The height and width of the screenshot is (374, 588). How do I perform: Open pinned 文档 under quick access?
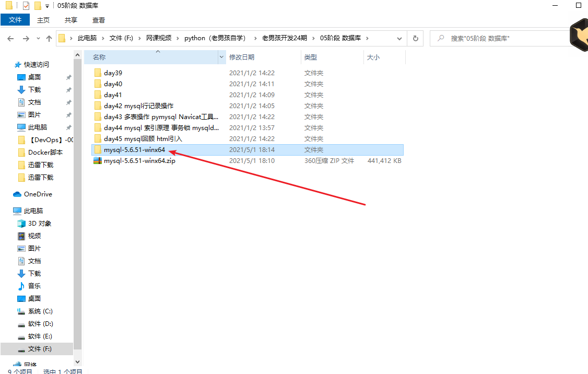[x=34, y=102]
